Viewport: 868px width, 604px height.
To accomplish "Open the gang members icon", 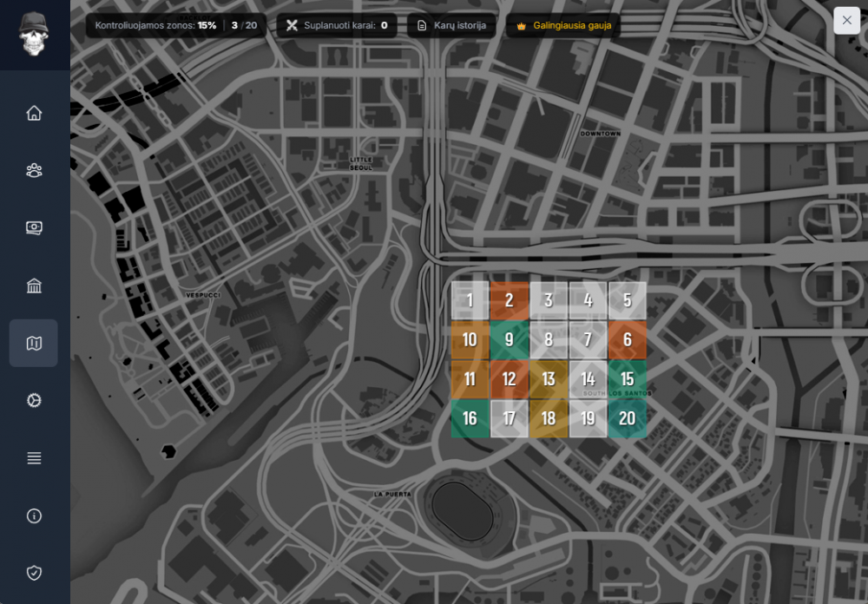I will coord(34,170).
